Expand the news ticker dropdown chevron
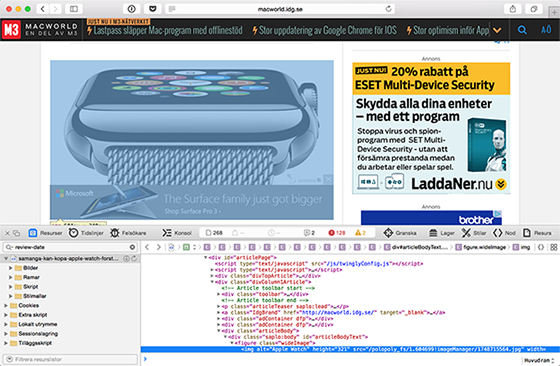Screen dimensions: 560x366 [x=497, y=30]
